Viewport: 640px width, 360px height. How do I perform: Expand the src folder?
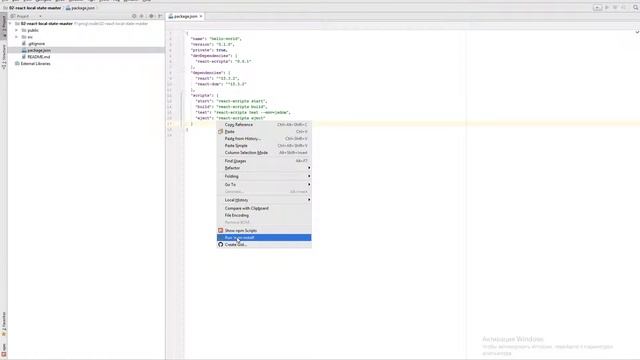pos(17,37)
